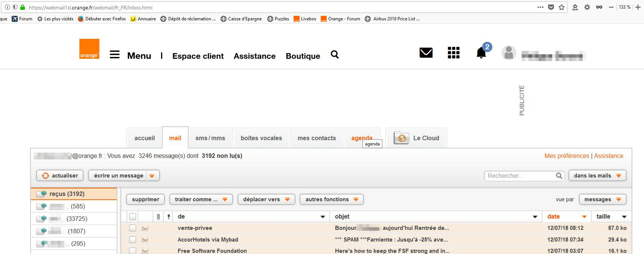Open the apps grid icon
644x254 pixels.
(454, 53)
